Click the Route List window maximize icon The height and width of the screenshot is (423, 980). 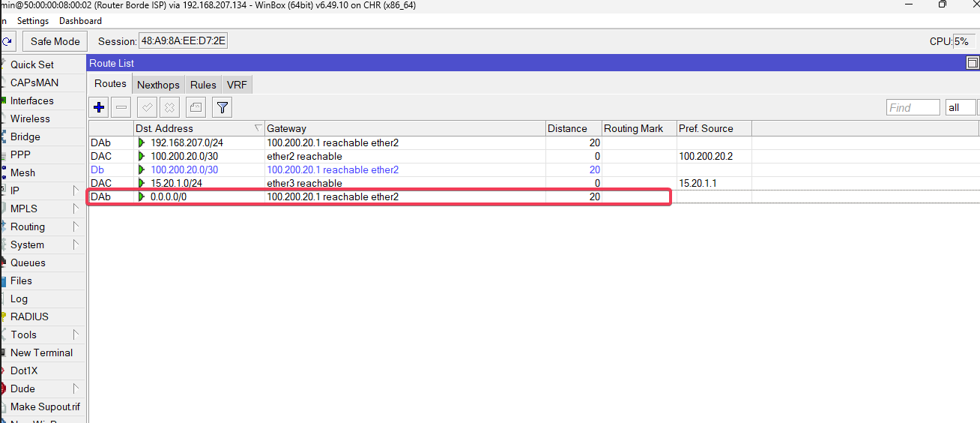(x=973, y=64)
